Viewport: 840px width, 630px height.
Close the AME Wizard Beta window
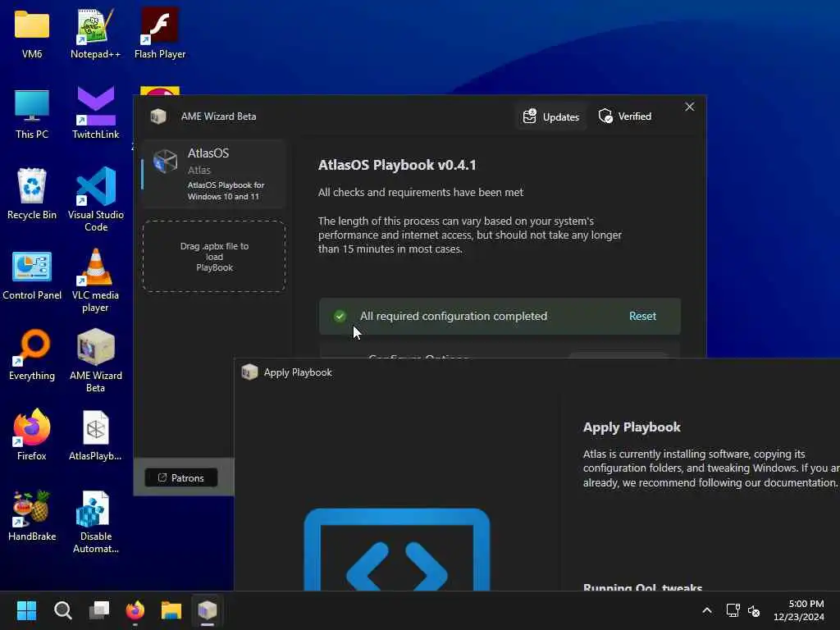point(689,107)
